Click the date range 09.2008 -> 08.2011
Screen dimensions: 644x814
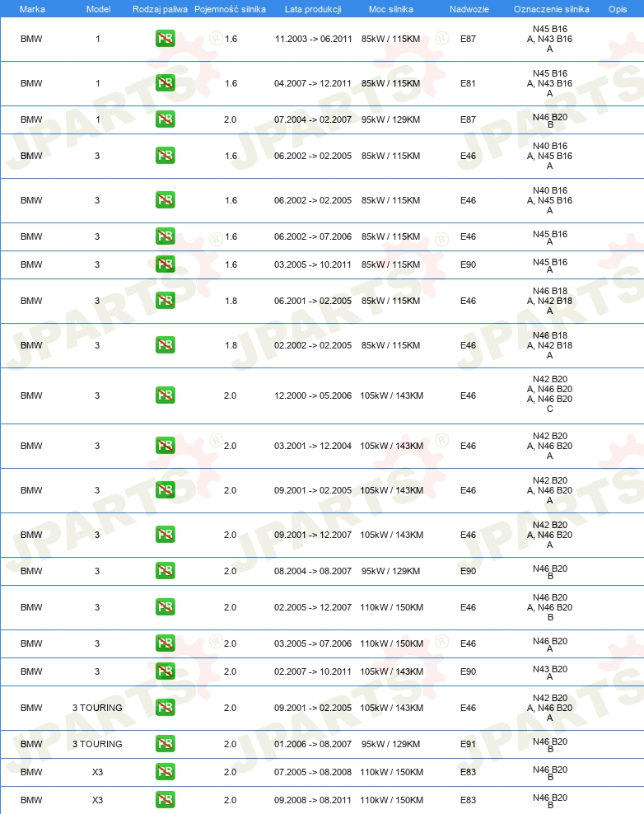tap(313, 801)
